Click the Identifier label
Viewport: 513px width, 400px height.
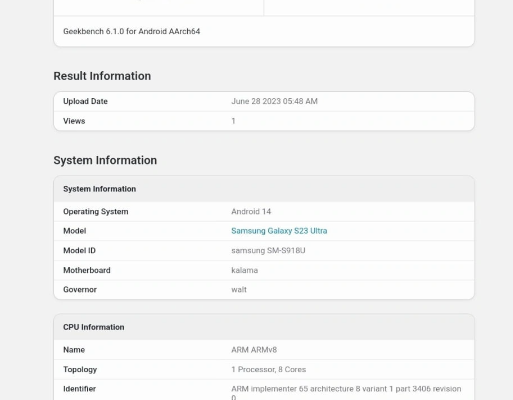click(79, 389)
